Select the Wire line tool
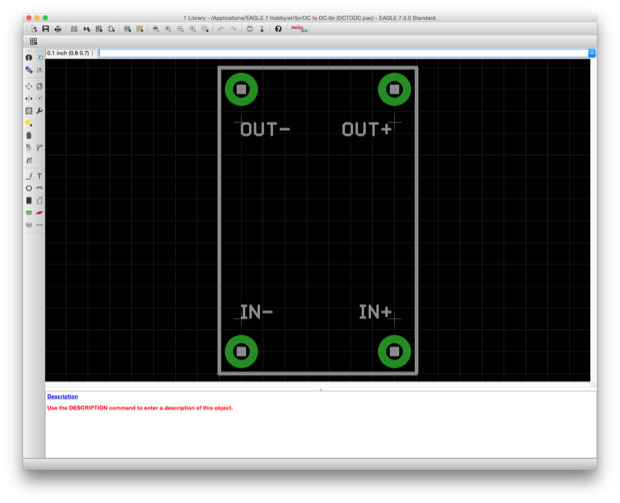The image size is (620, 503). point(29,176)
